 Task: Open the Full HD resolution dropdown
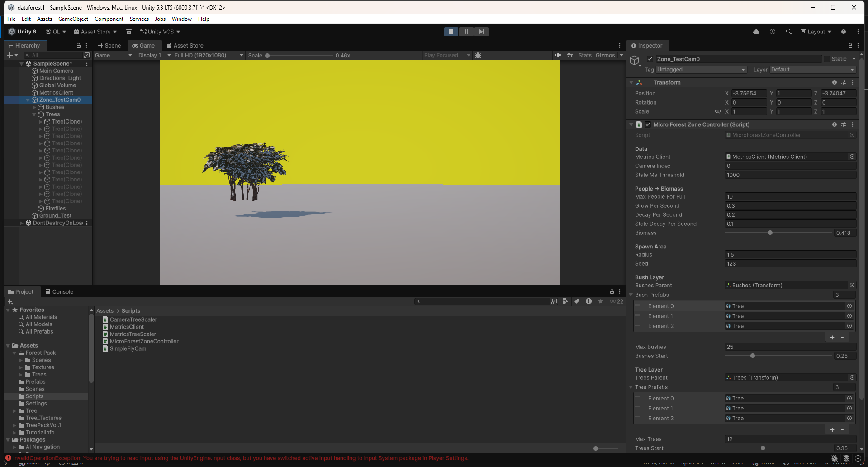click(x=208, y=55)
